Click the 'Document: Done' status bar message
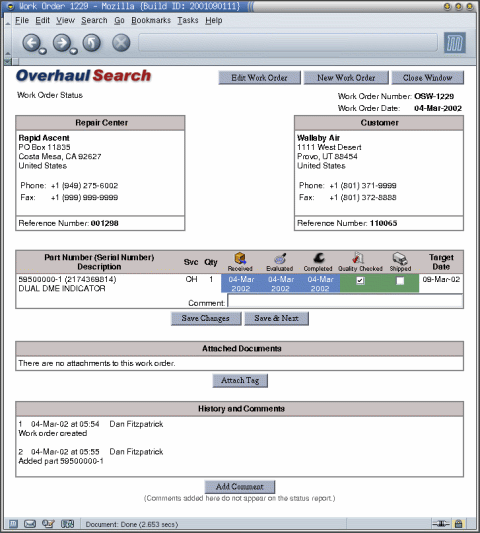This screenshot has width=480, height=533. click(132, 524)
